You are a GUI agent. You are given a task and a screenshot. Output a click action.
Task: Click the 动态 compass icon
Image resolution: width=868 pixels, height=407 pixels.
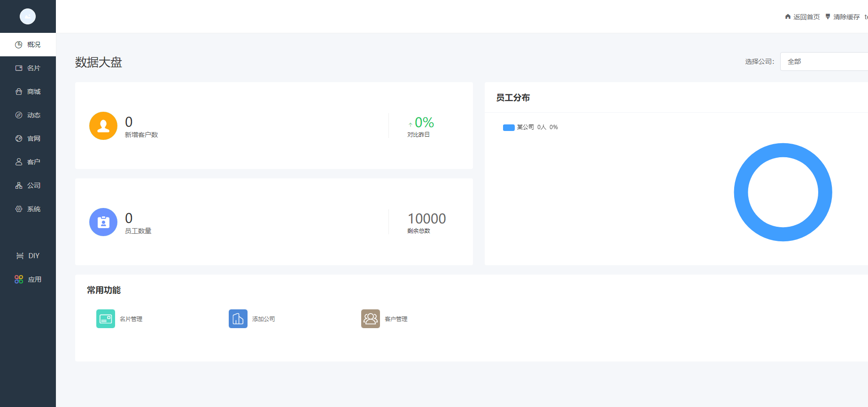19,115
